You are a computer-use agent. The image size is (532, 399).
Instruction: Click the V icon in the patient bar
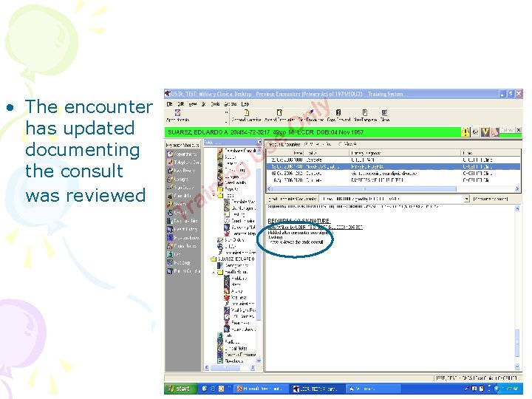(x=485, y=132)
